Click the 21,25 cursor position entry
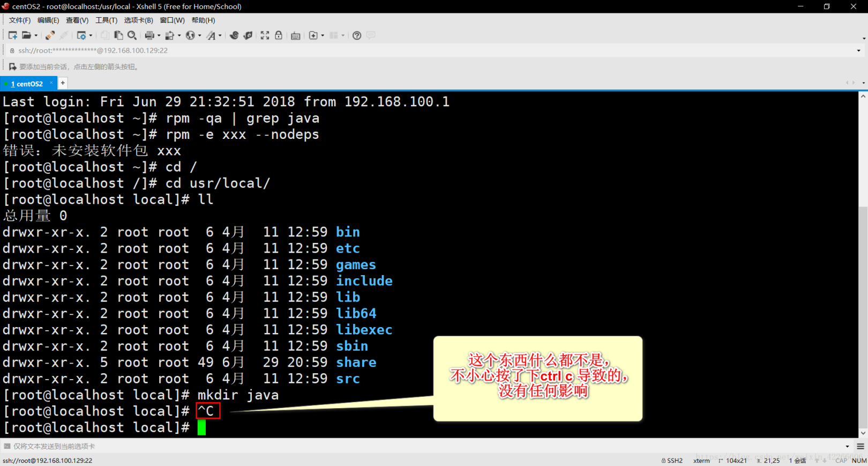 (x=768, y=461)
